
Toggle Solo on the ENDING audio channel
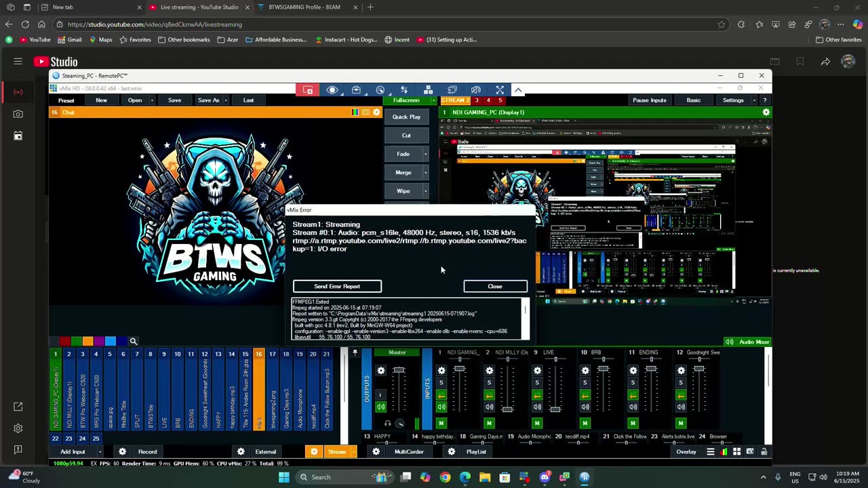(633, 383)
